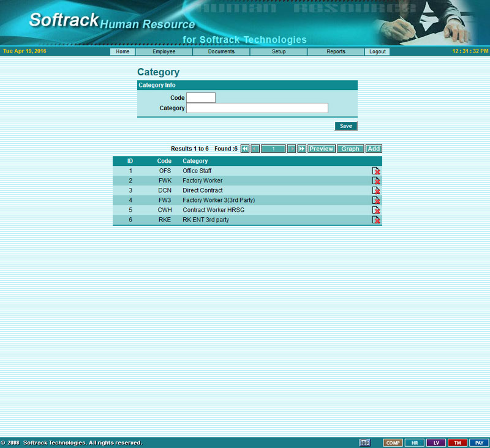Focus the Code input field
The width and height of the screenshot is (490, 448).
pos(201,98)
